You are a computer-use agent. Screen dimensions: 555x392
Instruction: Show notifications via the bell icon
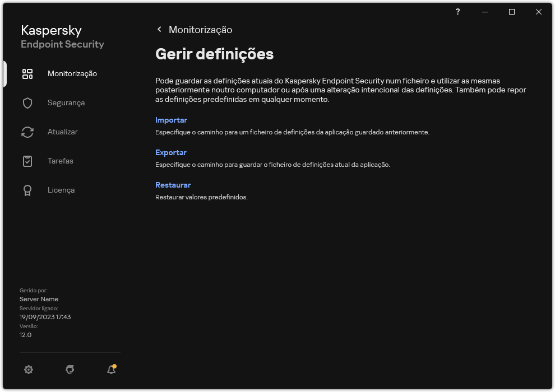pos(111,370)
